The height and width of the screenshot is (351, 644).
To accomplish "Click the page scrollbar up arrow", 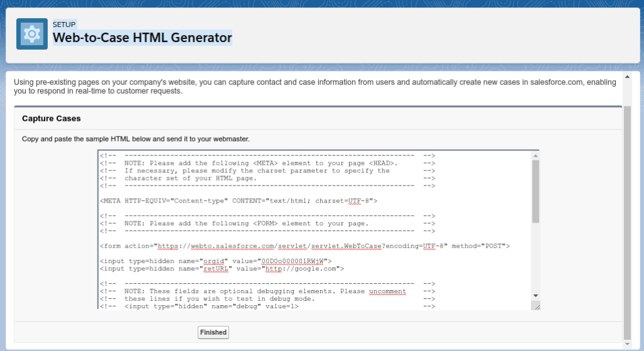I will tap(626, 77).
